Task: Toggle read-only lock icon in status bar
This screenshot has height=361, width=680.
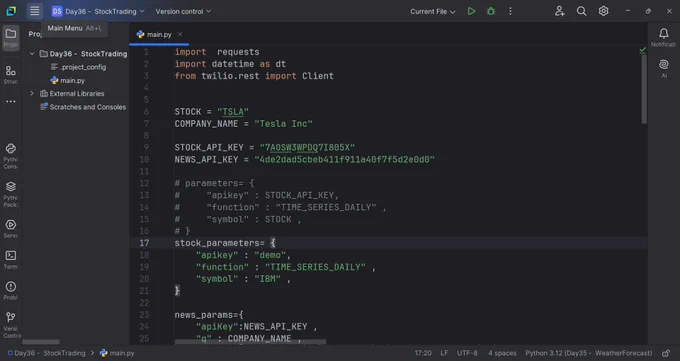Action: point(666,353)
